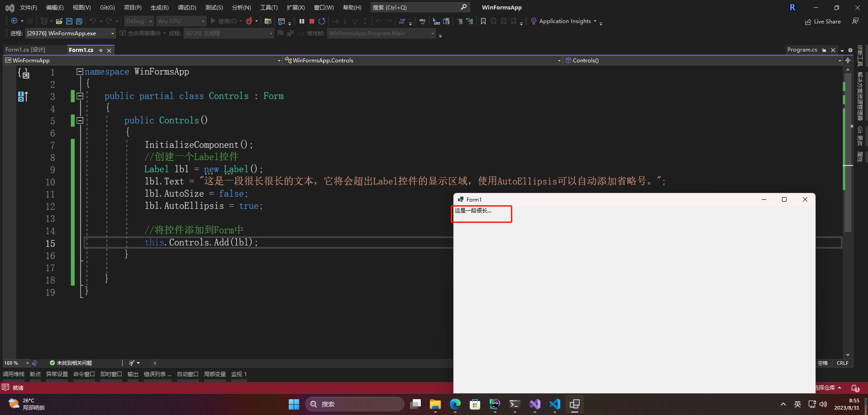
Task: Open the Application Insights dropdown
Action: point(595,21)
